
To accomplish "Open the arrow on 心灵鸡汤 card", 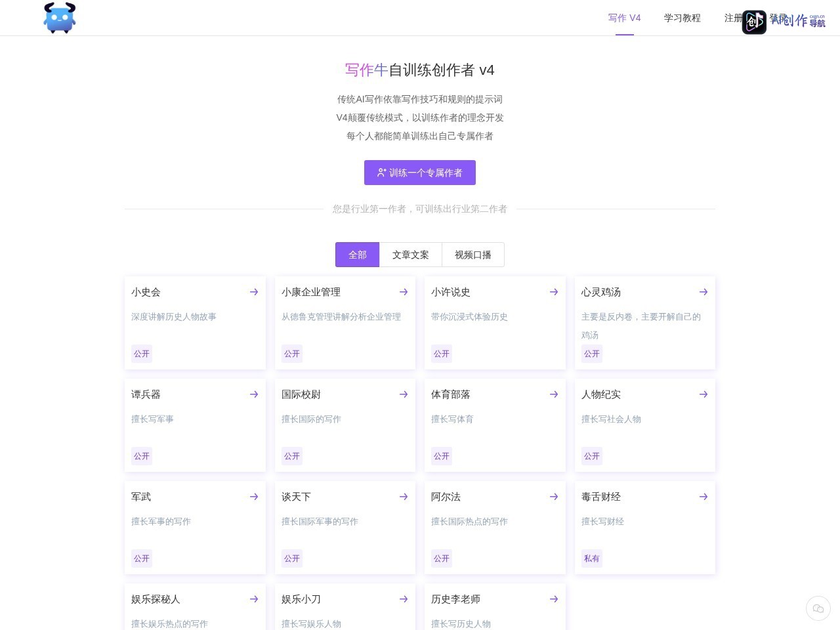I will (703, 292).
